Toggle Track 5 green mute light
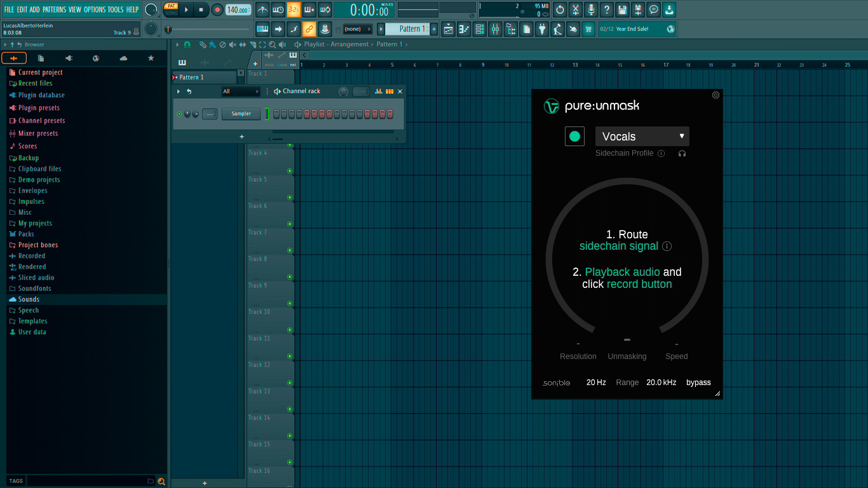This screenshot has width=868, height=488. tap(290, 197)
